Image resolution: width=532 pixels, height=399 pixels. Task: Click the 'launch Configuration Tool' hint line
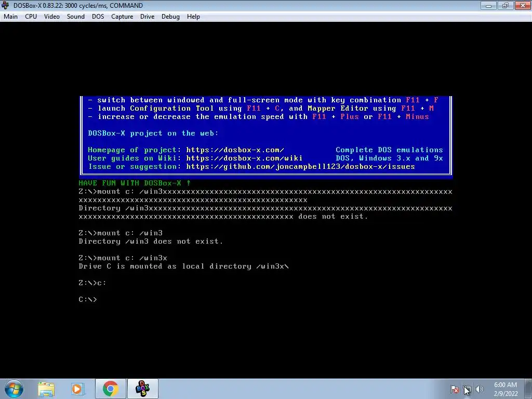(261, 109)
